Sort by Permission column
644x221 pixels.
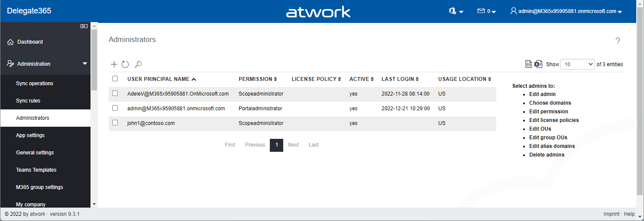258,79
